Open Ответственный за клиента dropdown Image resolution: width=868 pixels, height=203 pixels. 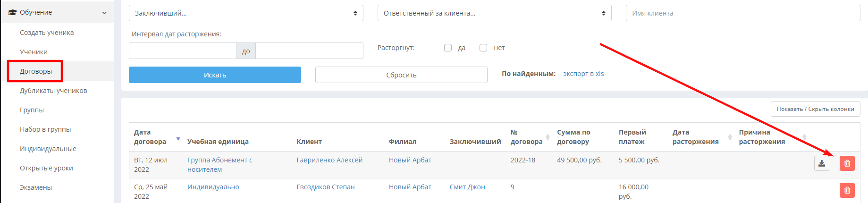tap(494, 13)
